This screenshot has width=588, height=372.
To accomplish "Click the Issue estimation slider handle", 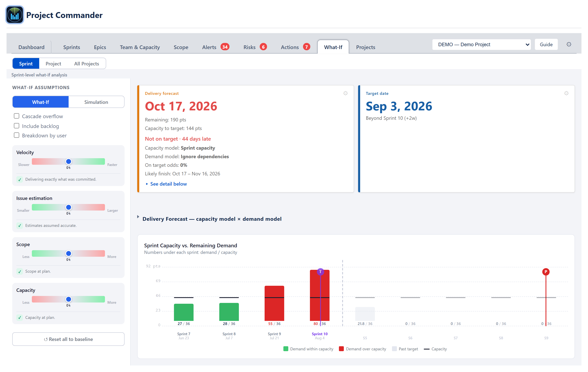I will pyautogui.click(x=69, y=207).
